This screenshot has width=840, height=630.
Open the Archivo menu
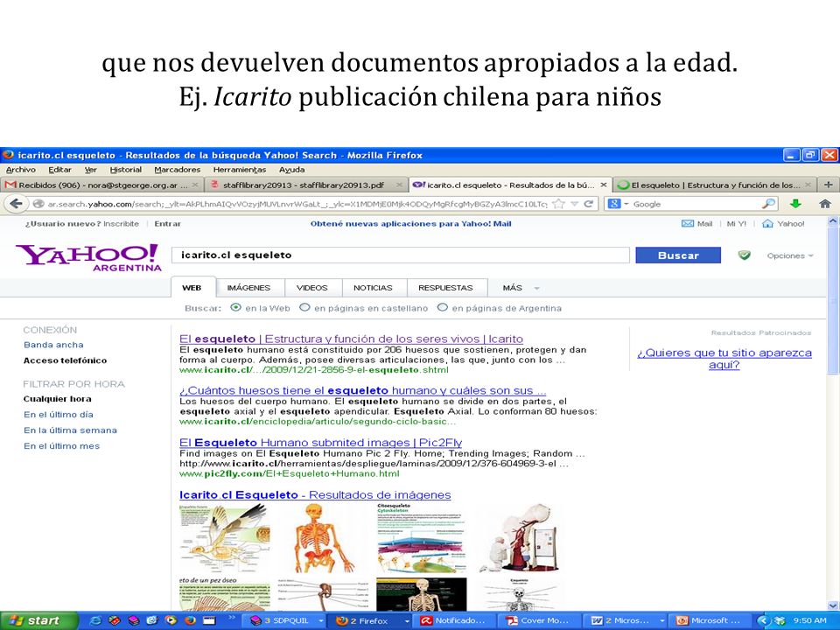pyautogui.click(x=21, y=169)
